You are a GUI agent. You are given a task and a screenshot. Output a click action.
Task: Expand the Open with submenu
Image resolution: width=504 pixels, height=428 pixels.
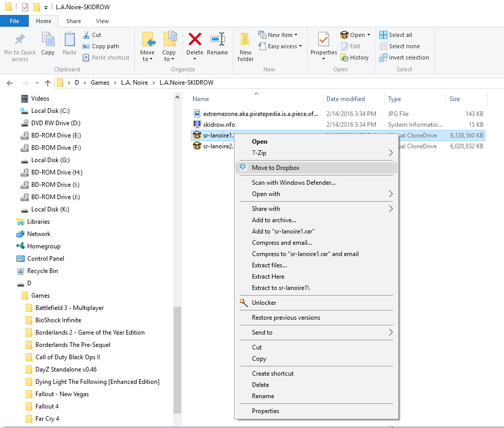pos(316,194)
